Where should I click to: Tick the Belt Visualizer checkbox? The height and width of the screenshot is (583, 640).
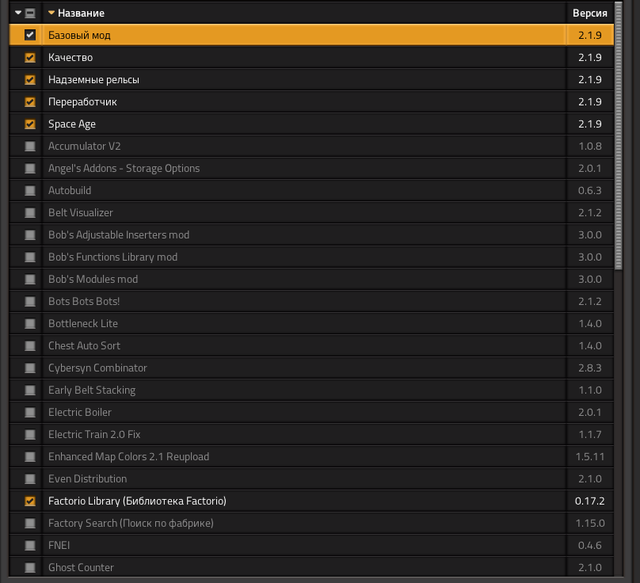pyautogui.click(x=30, y=213)
